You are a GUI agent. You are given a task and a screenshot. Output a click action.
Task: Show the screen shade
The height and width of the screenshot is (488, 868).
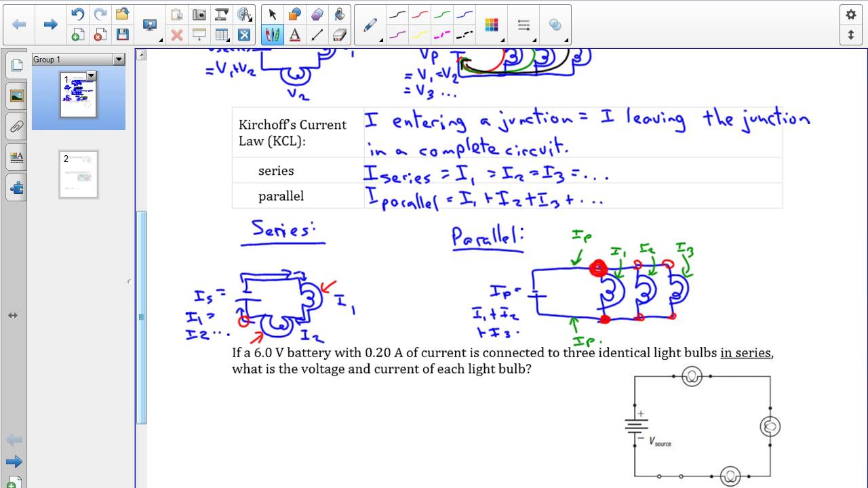click(199, 35)
